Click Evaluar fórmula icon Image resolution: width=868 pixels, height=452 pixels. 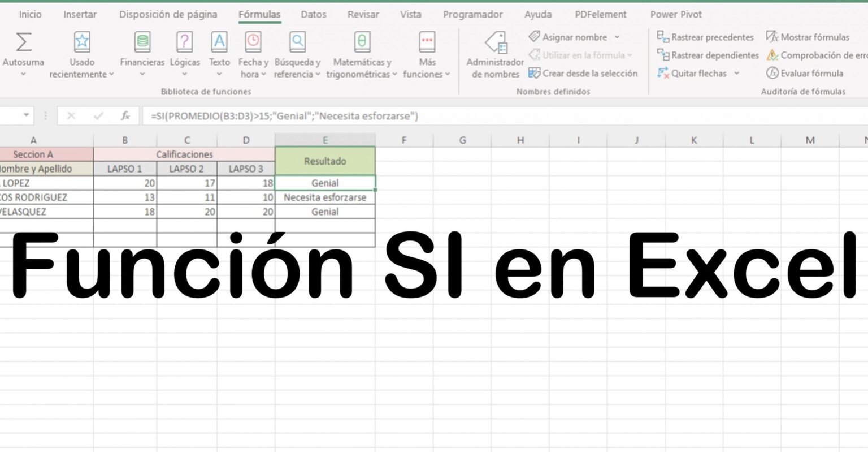772,73
